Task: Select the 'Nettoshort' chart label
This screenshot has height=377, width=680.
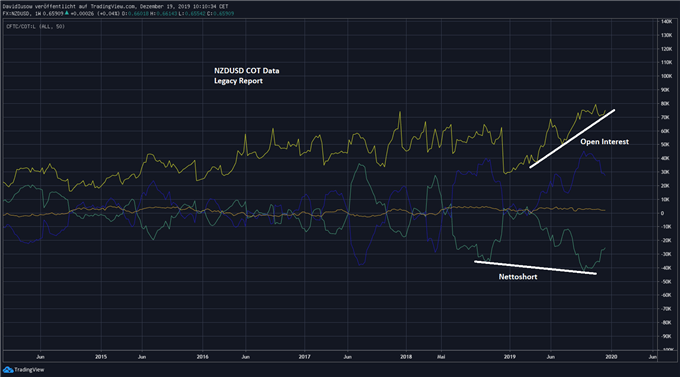Action: [518, 277]
